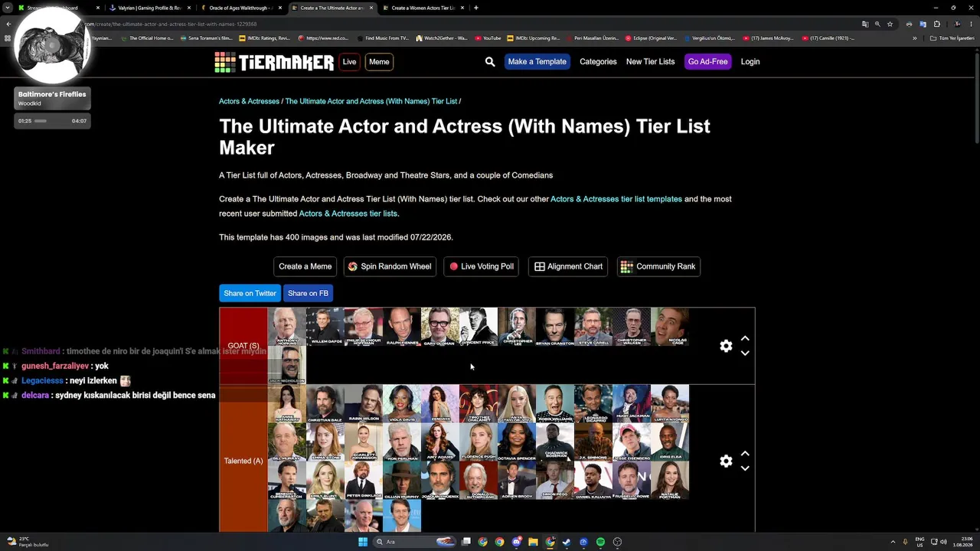Open Actors & Actresses tier list templates link
Viewport: 980px width, 551px height.
click(616, 199)
